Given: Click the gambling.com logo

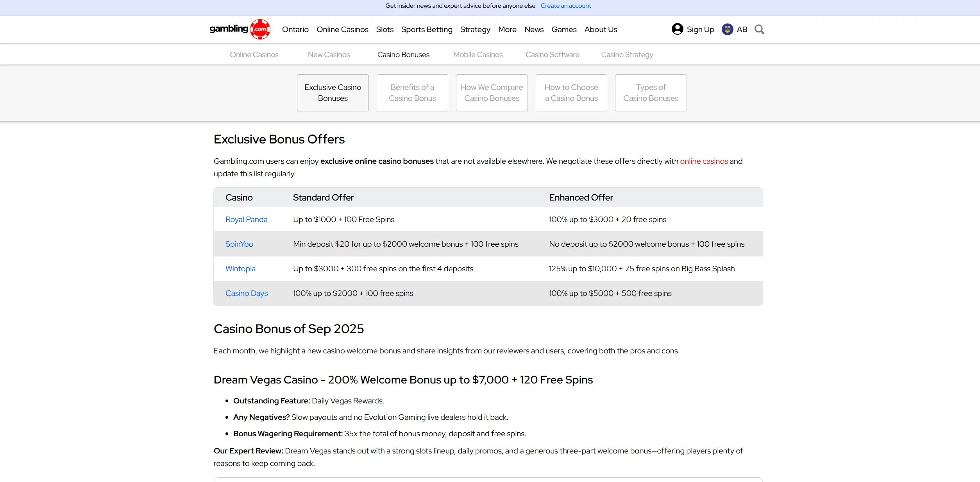Looking at the screenshot, I should tap(240, 29).
